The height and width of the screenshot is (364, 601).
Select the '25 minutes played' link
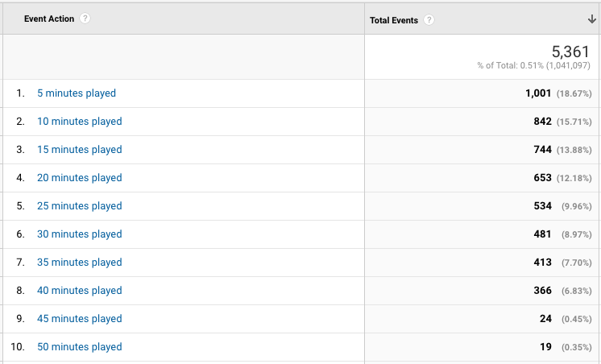tap(79, 205)
